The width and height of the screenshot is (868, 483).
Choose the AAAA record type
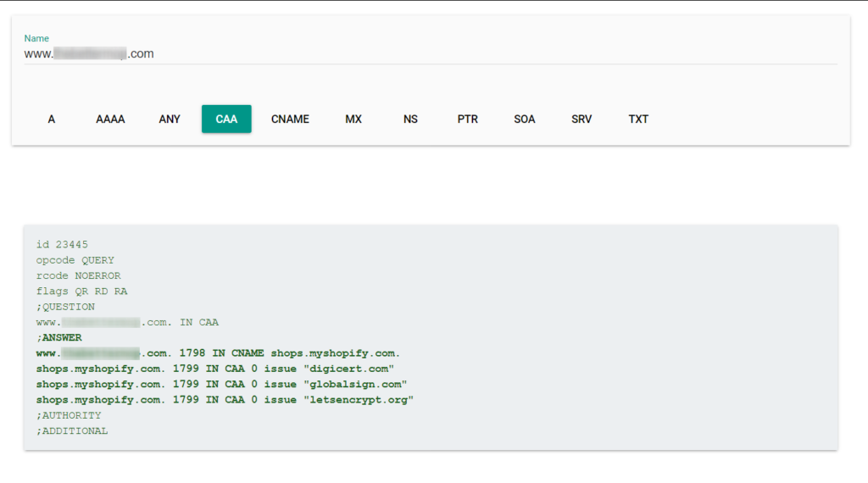click(x=110, y=119)
